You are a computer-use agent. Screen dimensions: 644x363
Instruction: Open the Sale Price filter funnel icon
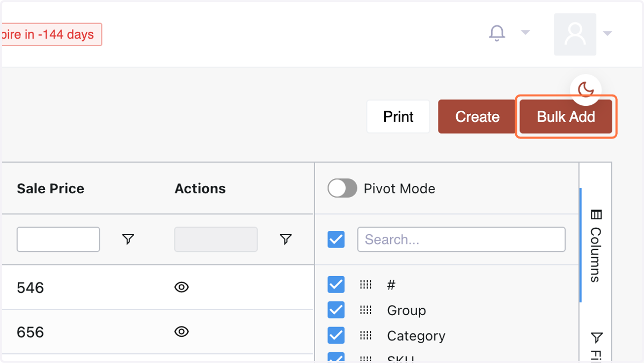[x=128, y=239]
